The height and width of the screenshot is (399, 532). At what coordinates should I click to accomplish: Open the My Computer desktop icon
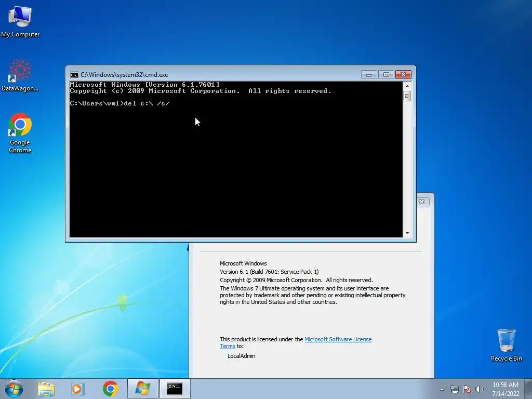[x=20, y=22]
